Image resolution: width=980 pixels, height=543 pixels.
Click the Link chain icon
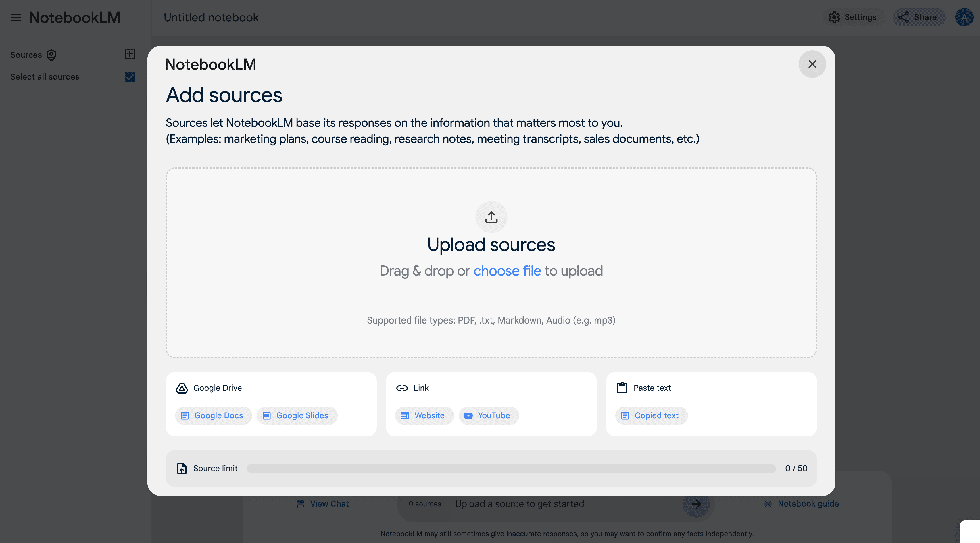click(x=402, y=388)
